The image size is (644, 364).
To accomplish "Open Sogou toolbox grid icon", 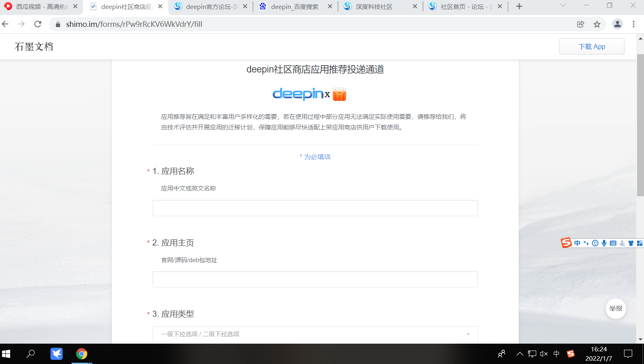I will click(x=640, y=243).
